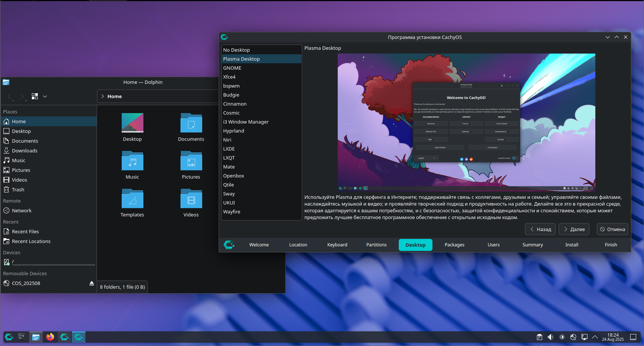This screenshot has width=644, height=346.
Task: Open the Documents folder icon in Dolphin's file view
Action: 191,123
